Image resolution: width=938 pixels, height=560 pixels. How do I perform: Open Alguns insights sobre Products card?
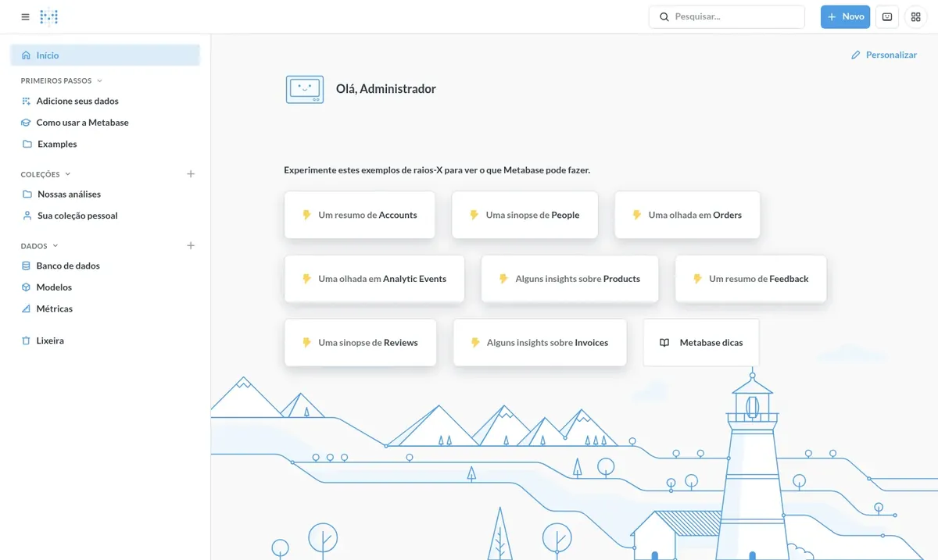click(570, 279)
